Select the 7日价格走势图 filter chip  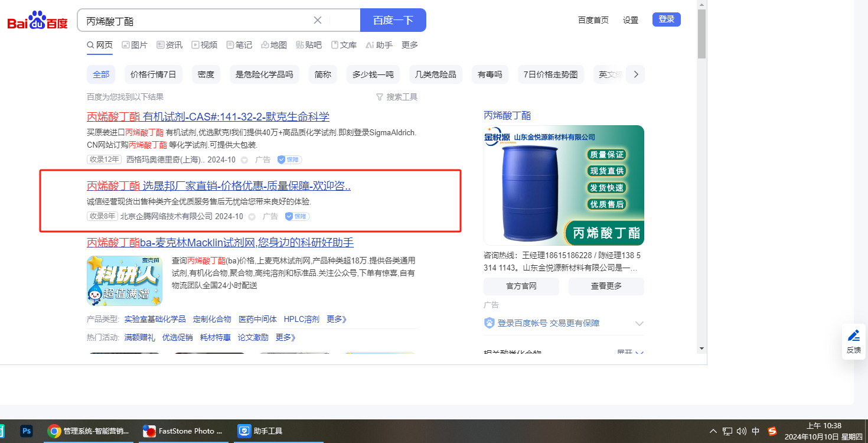click(551, 74)
